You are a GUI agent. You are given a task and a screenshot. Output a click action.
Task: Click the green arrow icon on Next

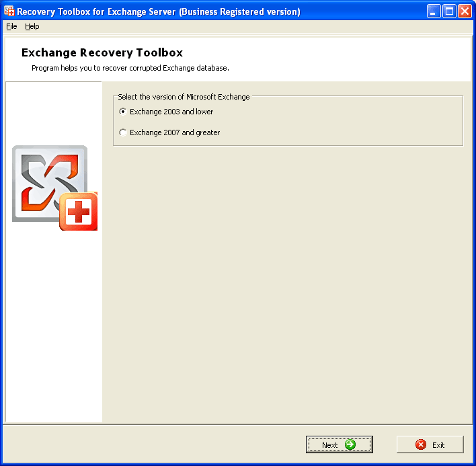(350, 444)
